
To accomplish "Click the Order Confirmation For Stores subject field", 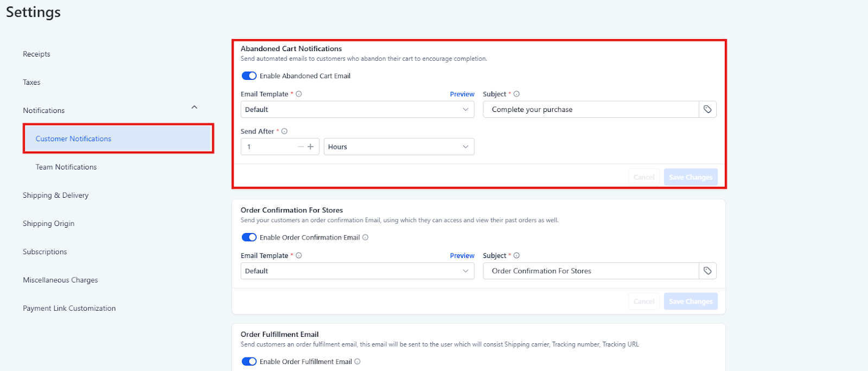I will (590, 271).
